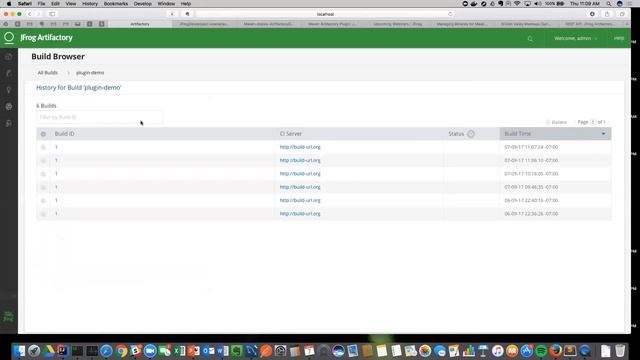
Task: Switch to the Artifactory browser tab
Action: pos(140,24)
